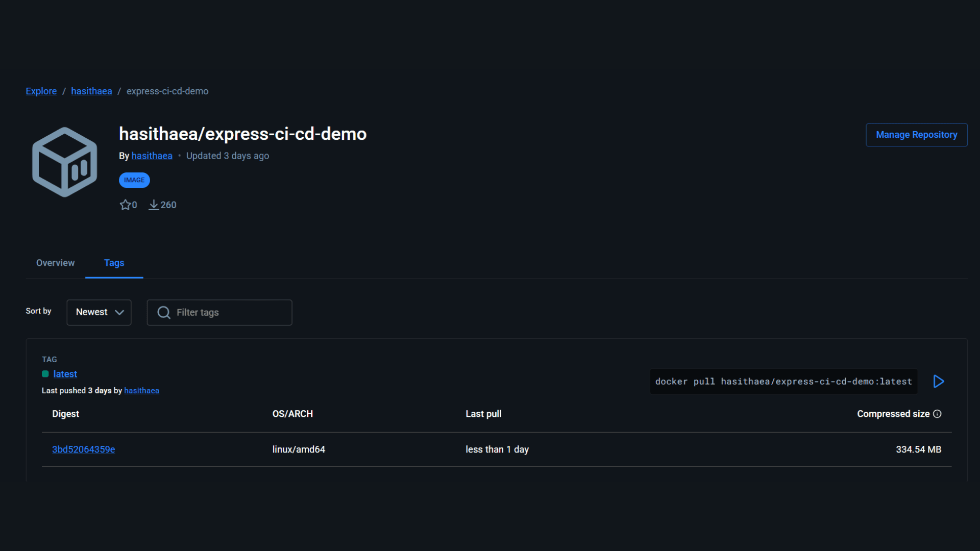The image size is (980, 551).
Task: Open the hasithaea link in Last pushed line
Action: pos(141,390)
